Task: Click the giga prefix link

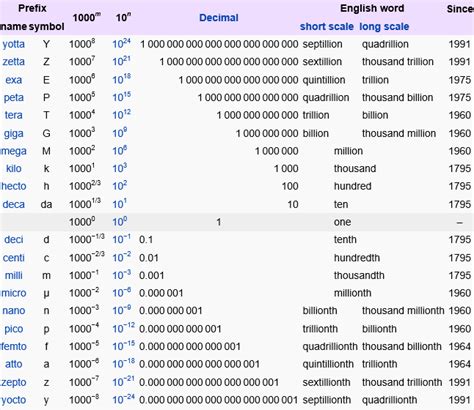Action: (x=14, y=134)
